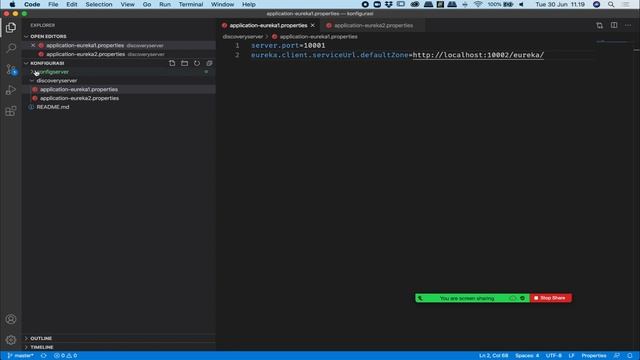Screen dimensions: 640x360
Task: Change end of line sequence LF
Action: click(x=571, y=356)
